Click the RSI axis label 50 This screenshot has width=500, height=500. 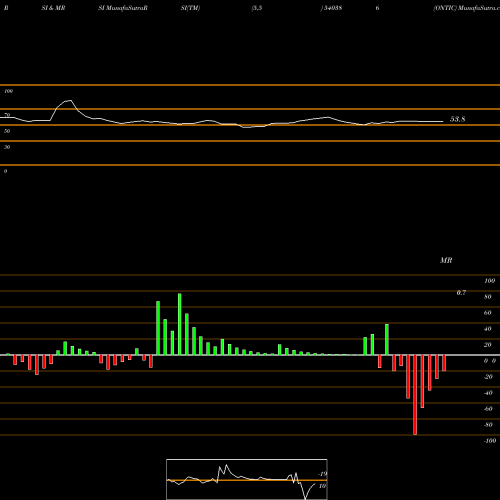7,131
